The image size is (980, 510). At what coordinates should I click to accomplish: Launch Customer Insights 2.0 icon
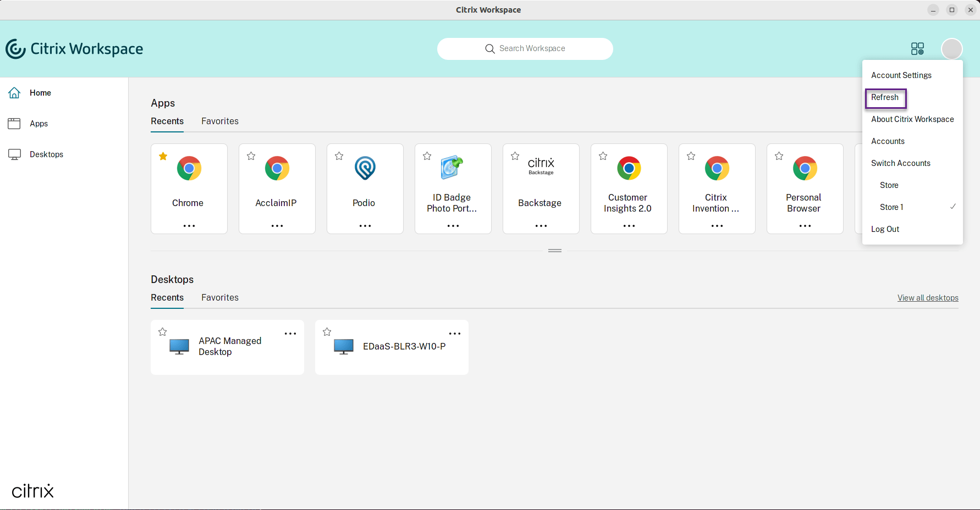[x=629, y=168]
